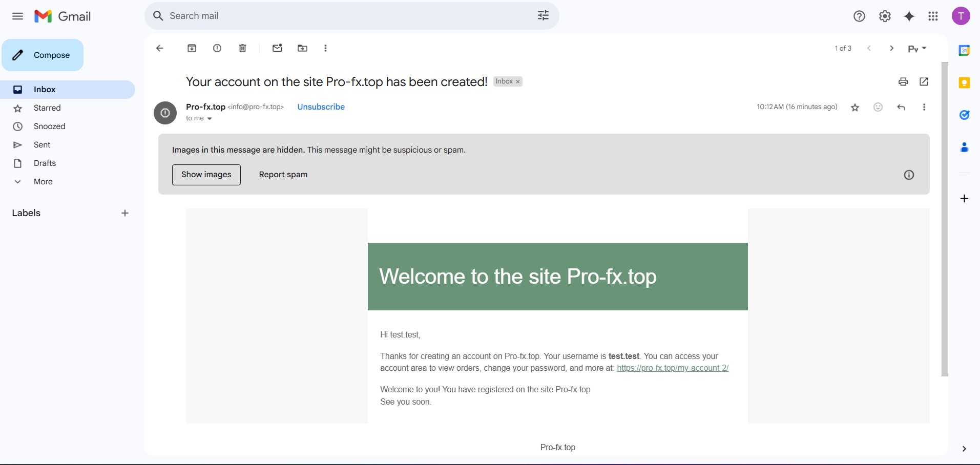980x465 pixels.
Task: Open search options filter icon
Action: click(x=543, y=16)
